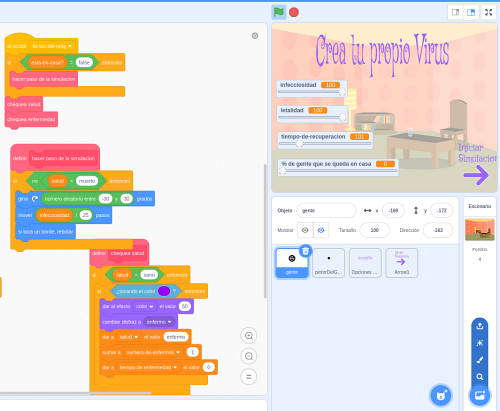The height and width of the screenshot is (411, 500).
Task: Open the numero-de-enfermos variable dropdown
Action: pyautogui.click(x=153, y=352)
